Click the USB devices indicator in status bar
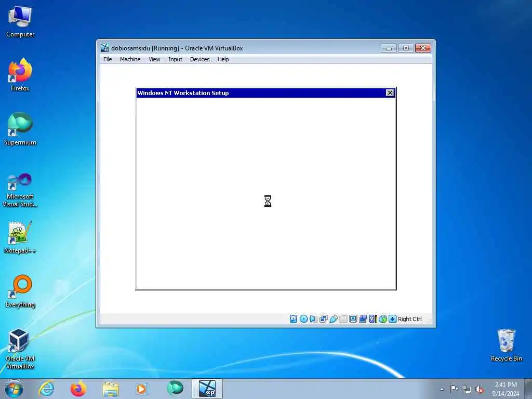 click(x=333, y=319)
